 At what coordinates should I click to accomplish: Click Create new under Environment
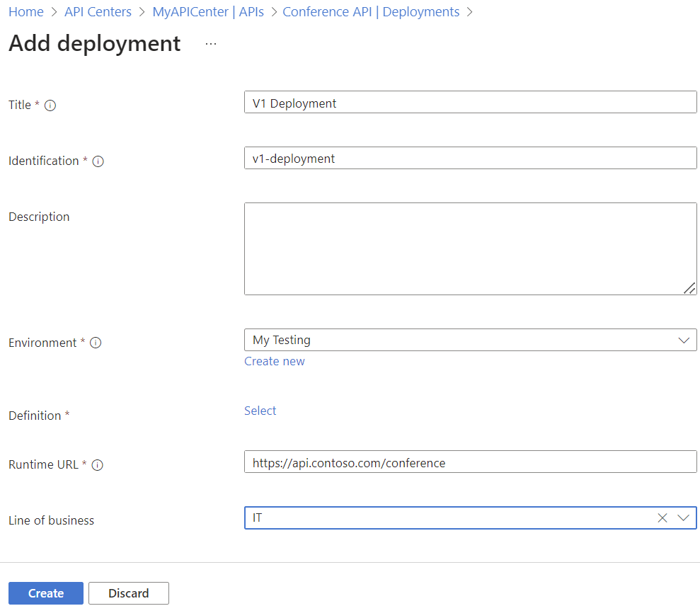[274, 361]
